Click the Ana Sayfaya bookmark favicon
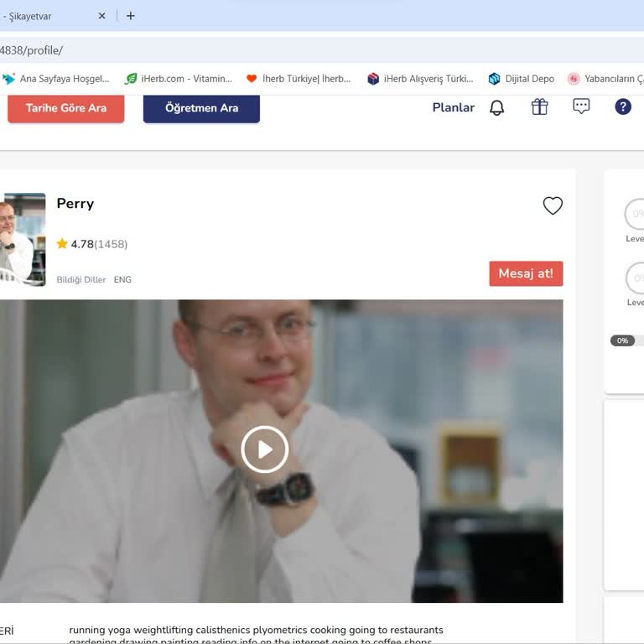Screen dimensions: 644x644 [8, 79]
